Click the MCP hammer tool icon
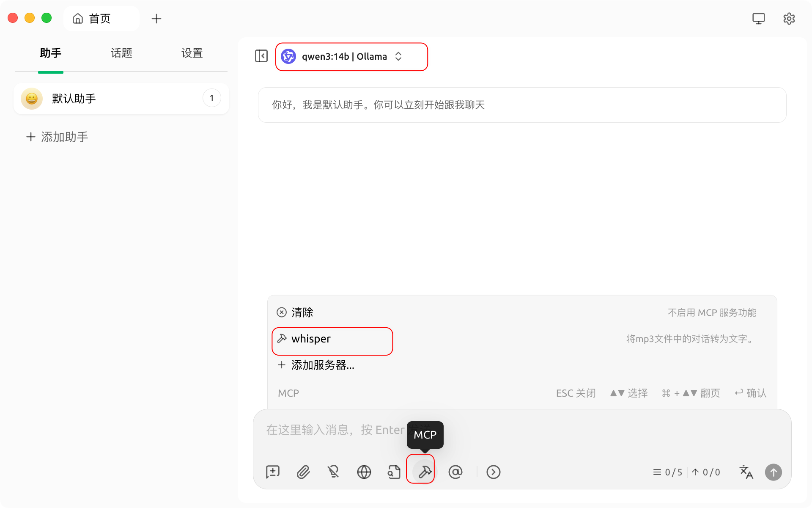 424,472
